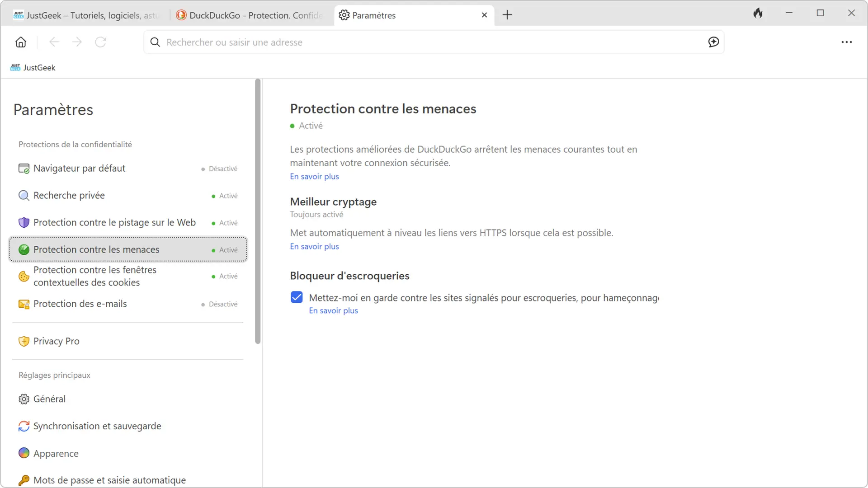Click the Home icon in the toolbar
This screenshot has height=488, width=868.
(21, 42)
